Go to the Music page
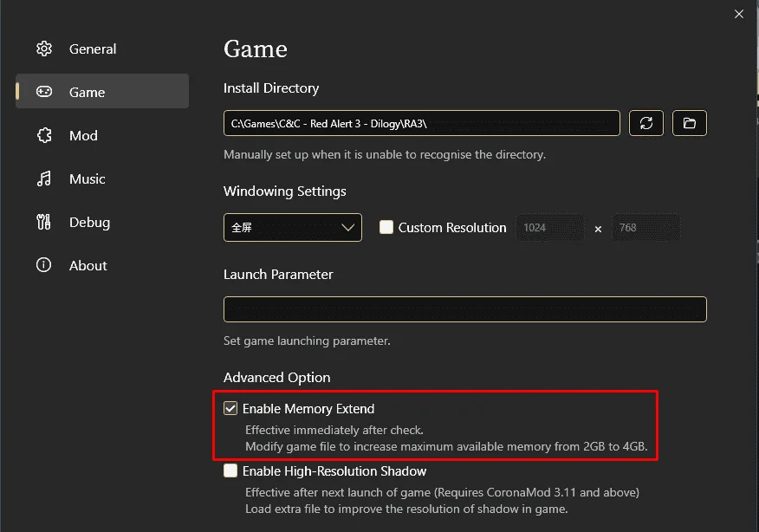759x532 pixels. point(102,178)
